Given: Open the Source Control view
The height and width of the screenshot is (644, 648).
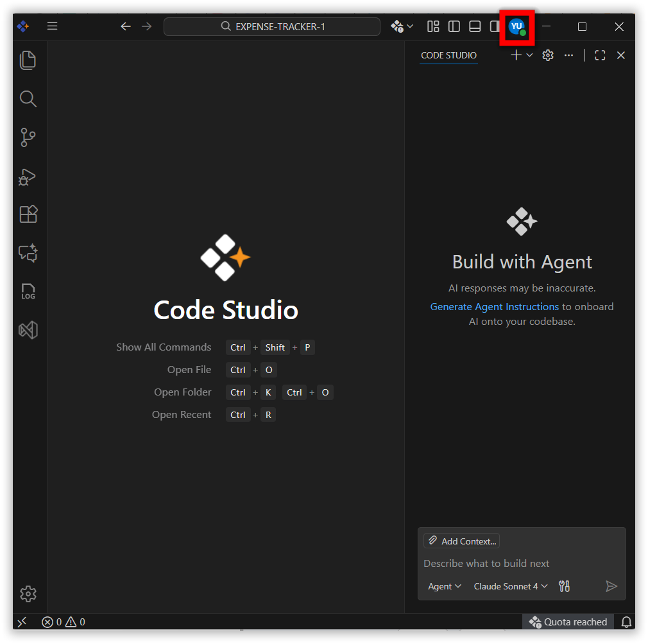Looking at the screenshot, I should [x=28, y=137].
